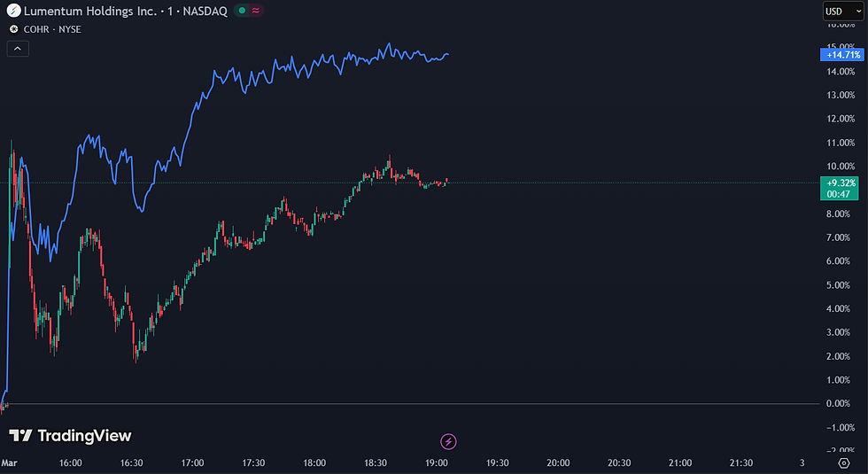
Task: Click the 12.00% price scale label
Action: click(841, 119)
